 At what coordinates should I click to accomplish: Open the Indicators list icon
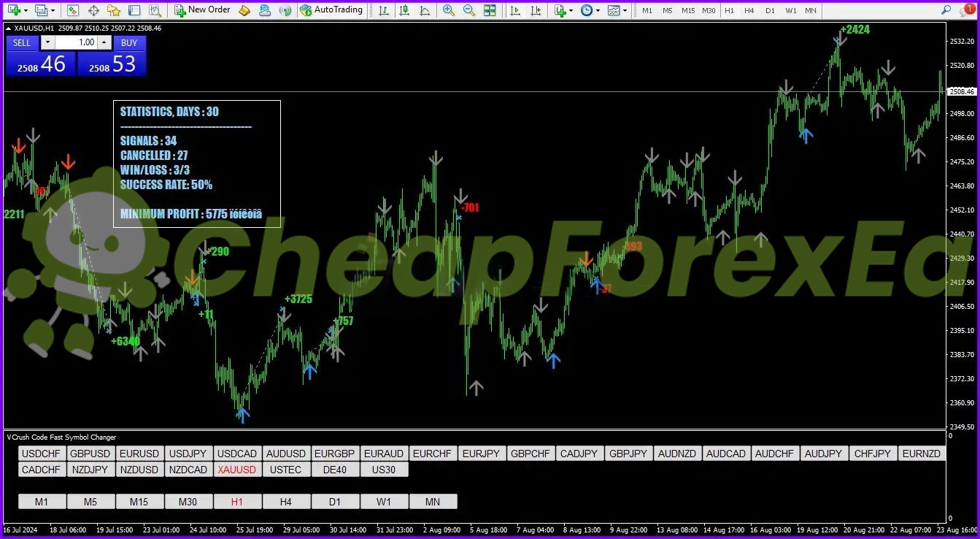click(x=560, y=10)
